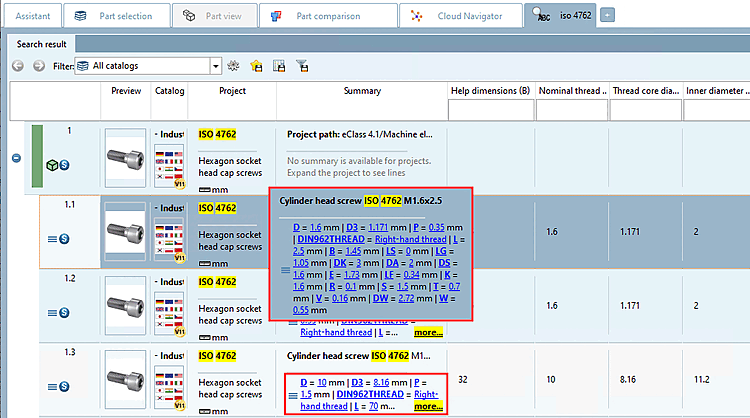Open the Assistant tab
This screenshot has height=418, width=750.
(x=33, y=16)
